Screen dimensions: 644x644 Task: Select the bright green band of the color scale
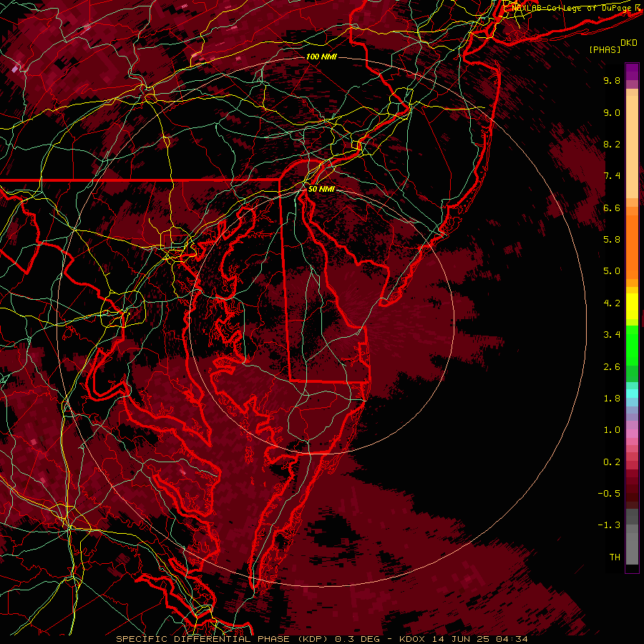pos(632,345)
